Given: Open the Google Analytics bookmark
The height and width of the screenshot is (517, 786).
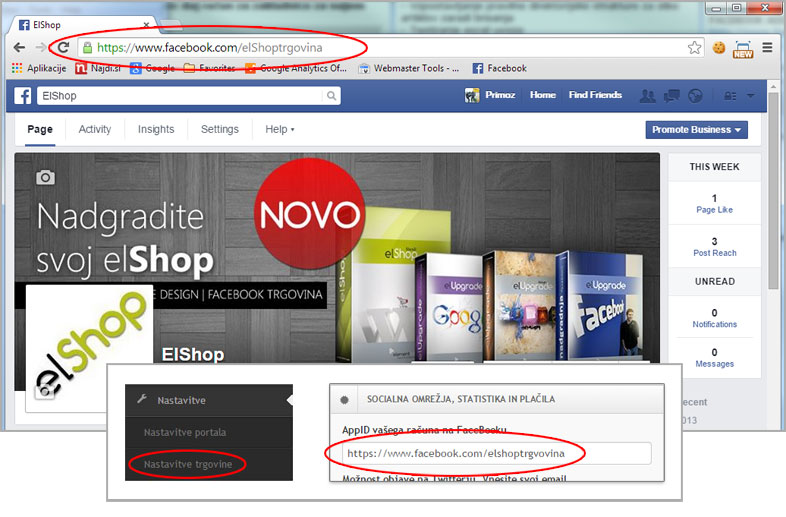Looking at the screenshot, I should tap(296, 68).
